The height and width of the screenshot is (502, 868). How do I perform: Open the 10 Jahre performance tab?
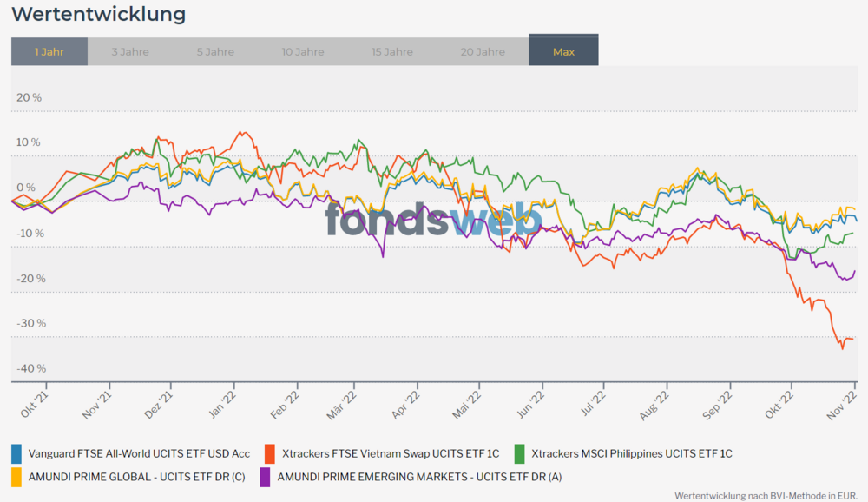(303, 51)
